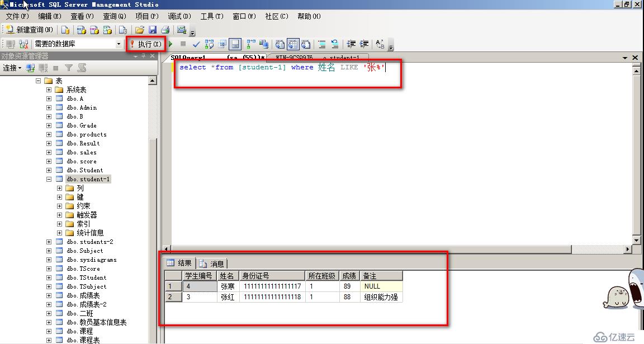This screenshot has height=344, width=644.
Task: Click the Object Explorer connect server icon
Action: tap(30, 68)
